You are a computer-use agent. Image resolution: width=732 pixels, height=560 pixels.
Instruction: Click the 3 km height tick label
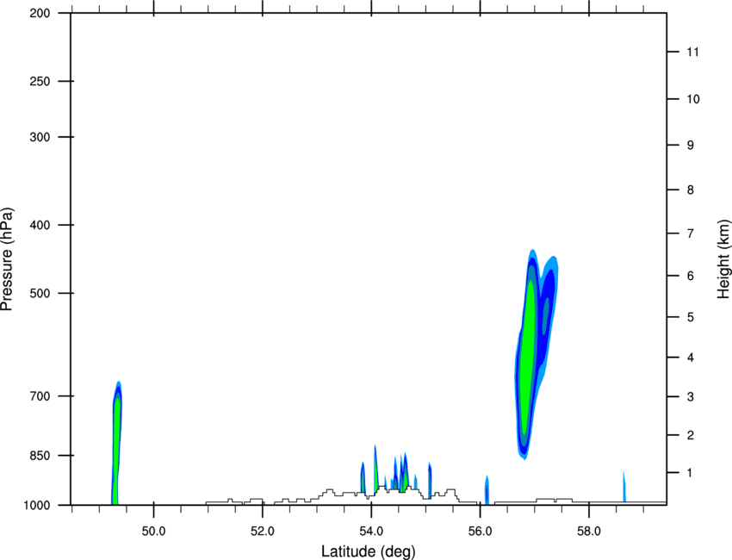(691, 396)
